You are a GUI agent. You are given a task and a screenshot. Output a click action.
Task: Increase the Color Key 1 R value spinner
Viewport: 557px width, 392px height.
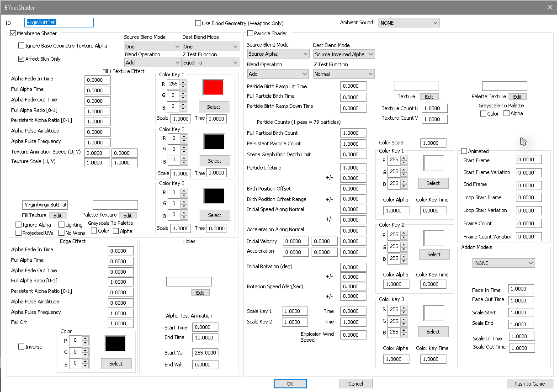coord(183,82)
